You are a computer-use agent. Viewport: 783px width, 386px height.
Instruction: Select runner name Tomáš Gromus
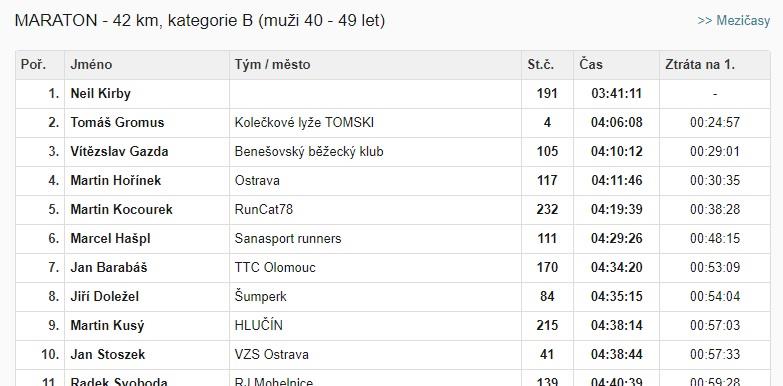[117, 123]
